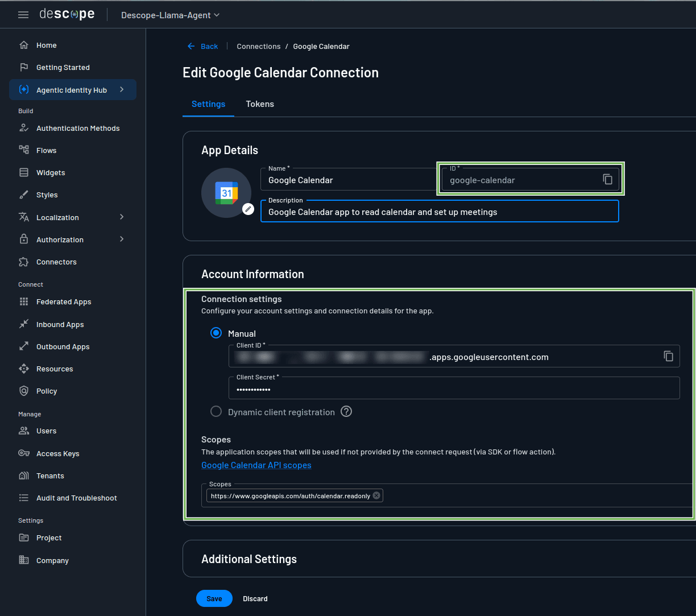The image size is (696, 616).
Task: Click the Description input field
Action: coord(440,212)
